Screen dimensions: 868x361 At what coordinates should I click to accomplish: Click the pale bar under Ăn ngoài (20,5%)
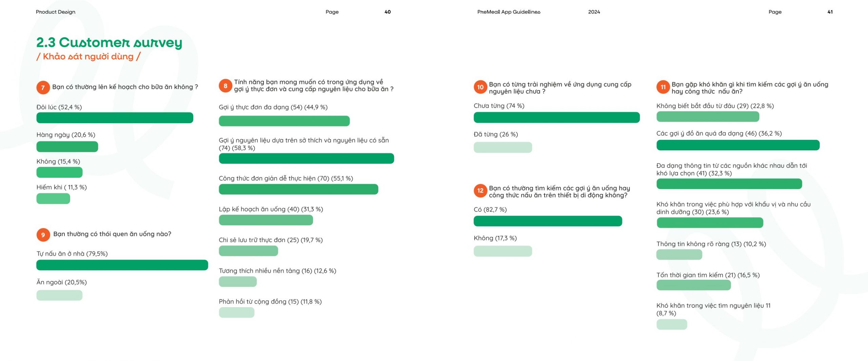(x=59, y=295)
